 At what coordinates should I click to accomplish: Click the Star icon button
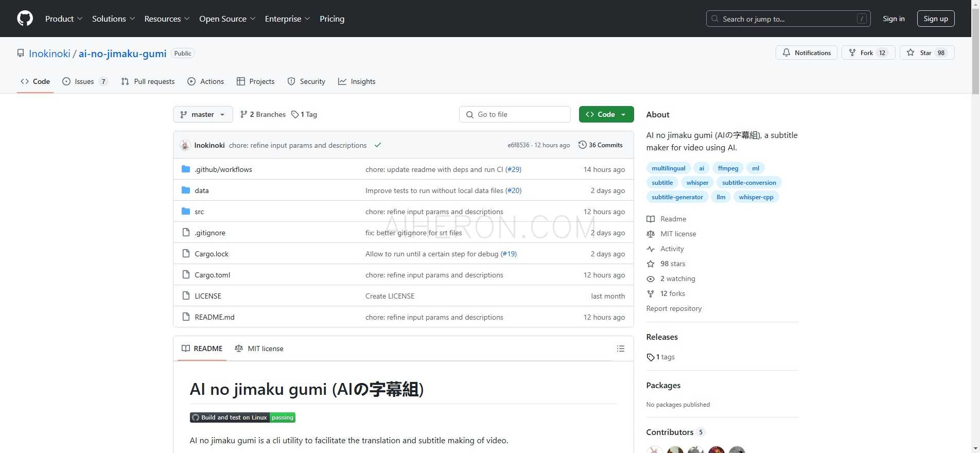pyautogui.click(x=911, y=53)
